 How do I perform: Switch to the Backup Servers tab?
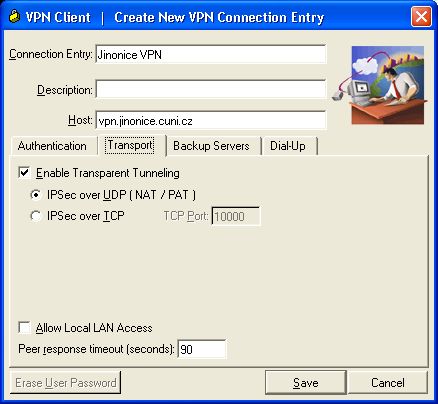[211, 146]
